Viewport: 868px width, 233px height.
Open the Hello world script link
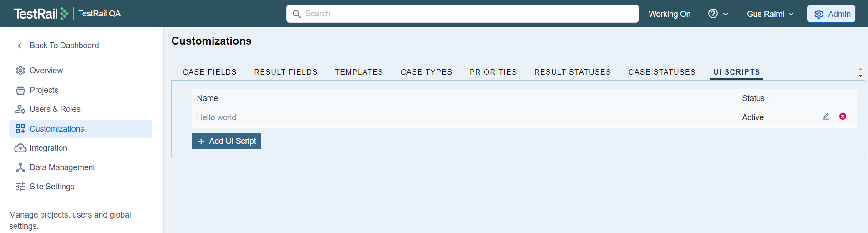216,117
